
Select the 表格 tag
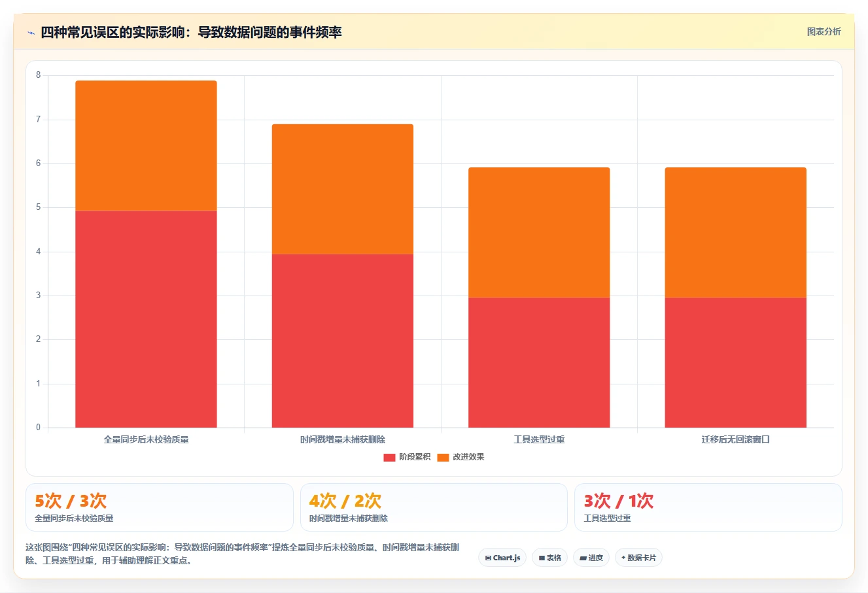click(549, 558)
